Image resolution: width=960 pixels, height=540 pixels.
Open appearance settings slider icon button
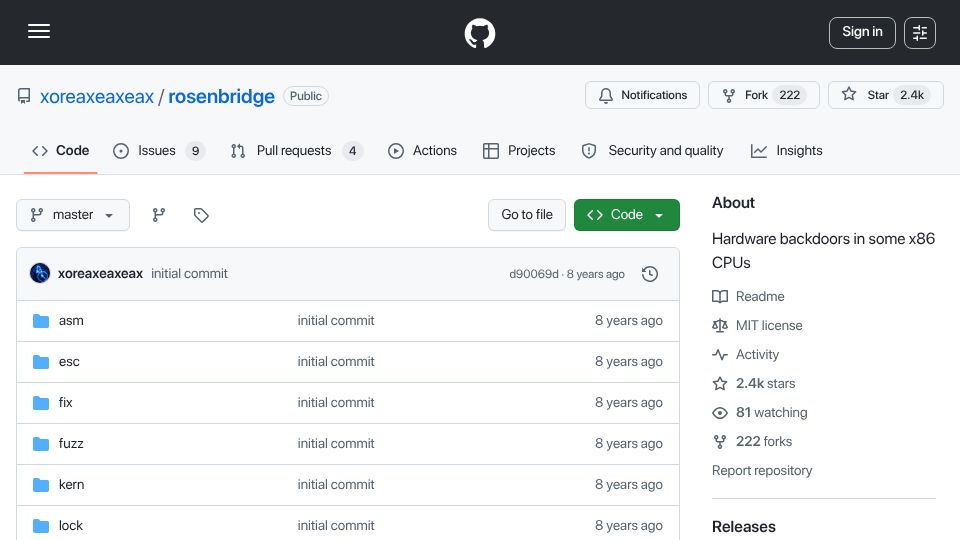tap(920, 33)
